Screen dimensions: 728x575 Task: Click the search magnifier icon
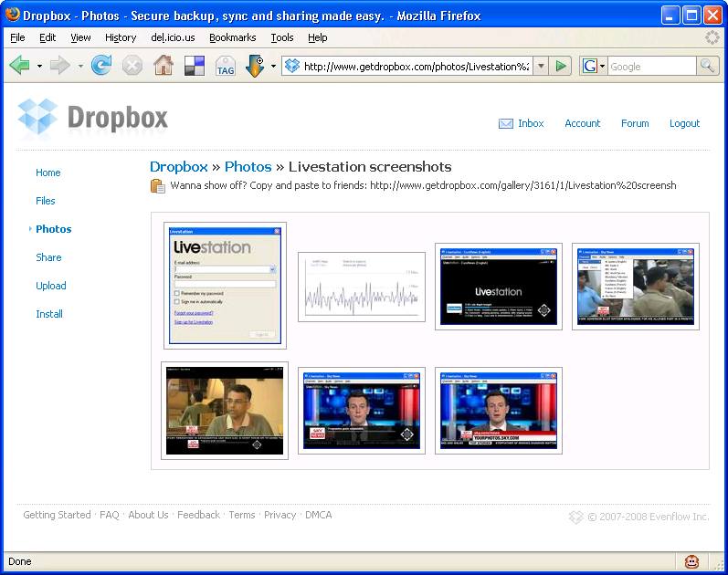(x=708, y=66)
